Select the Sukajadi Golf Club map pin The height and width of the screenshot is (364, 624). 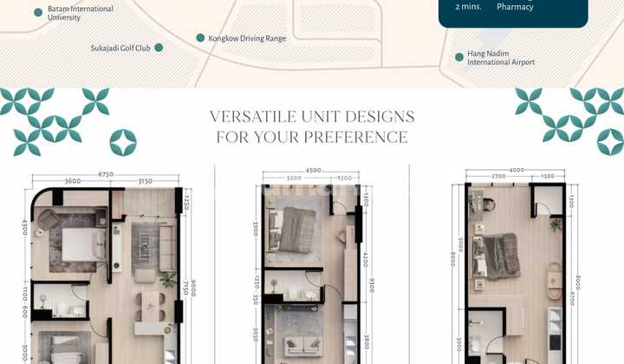pyautogui.click(x=159, y=48)
